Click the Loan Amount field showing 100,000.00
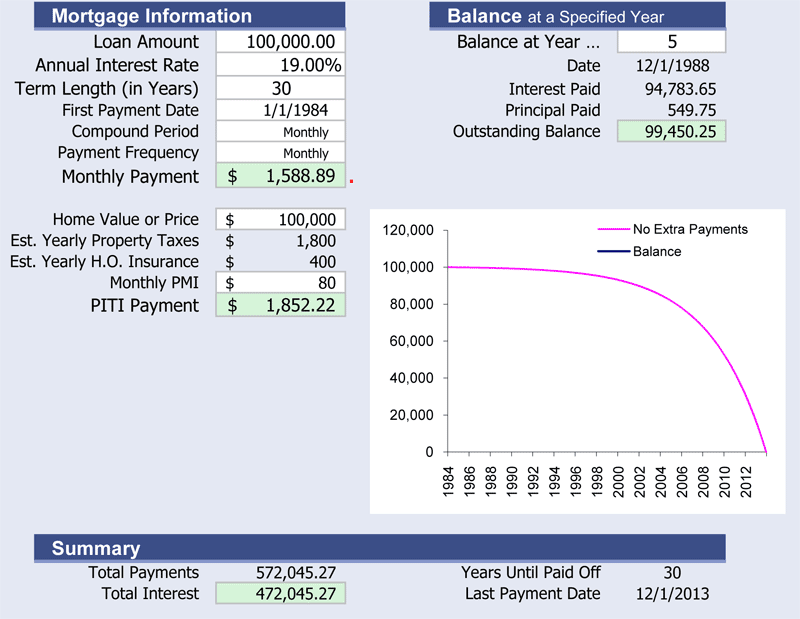Viewport: 800px width, 619px height. point(281,42)
